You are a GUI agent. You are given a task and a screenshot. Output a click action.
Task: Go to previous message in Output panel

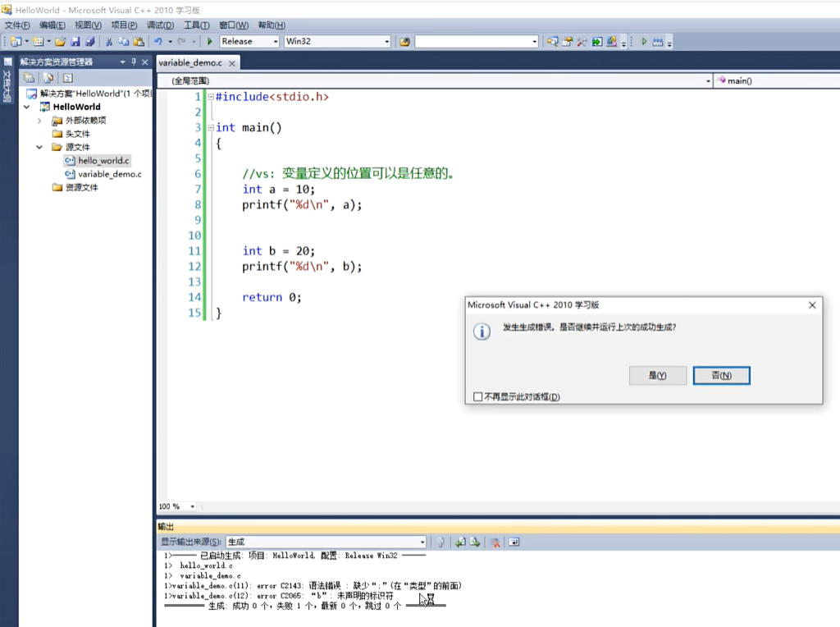pyautogui.click(x=460, y=542)
